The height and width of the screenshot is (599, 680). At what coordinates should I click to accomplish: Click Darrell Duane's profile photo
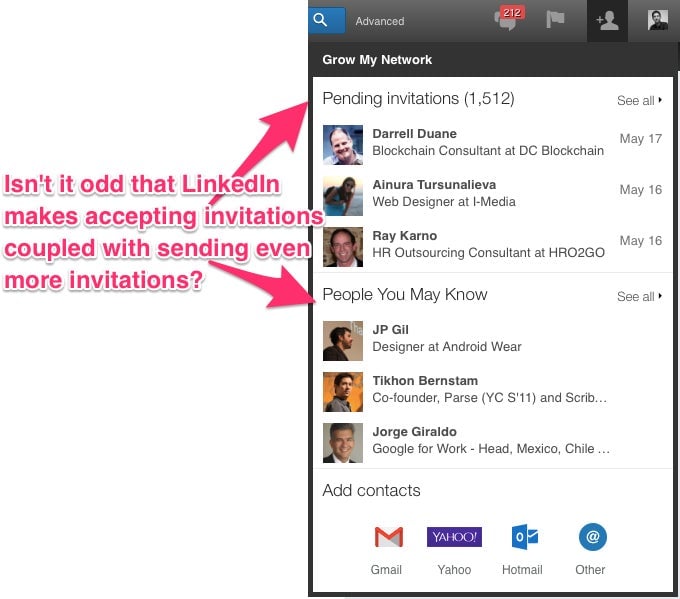[343, 145]
